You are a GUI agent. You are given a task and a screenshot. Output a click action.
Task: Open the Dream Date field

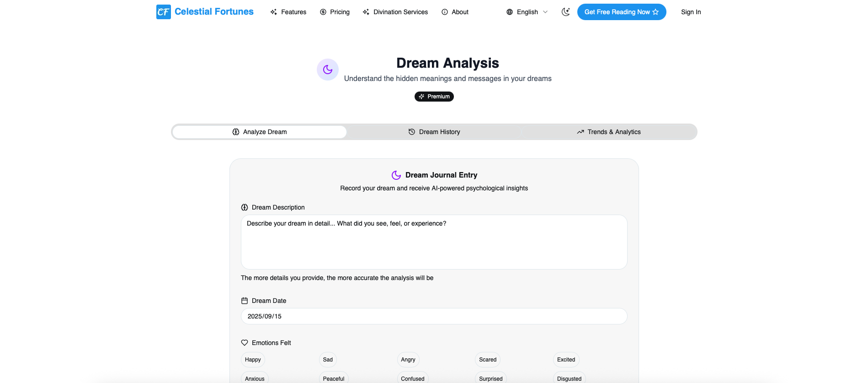(x=434, y=316)
